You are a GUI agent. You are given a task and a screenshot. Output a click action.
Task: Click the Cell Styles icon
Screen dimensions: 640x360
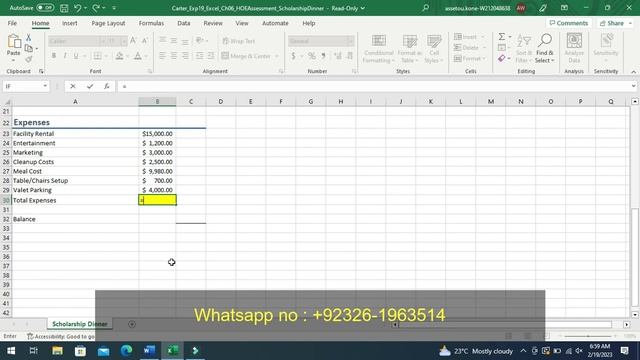click(434, 41)
